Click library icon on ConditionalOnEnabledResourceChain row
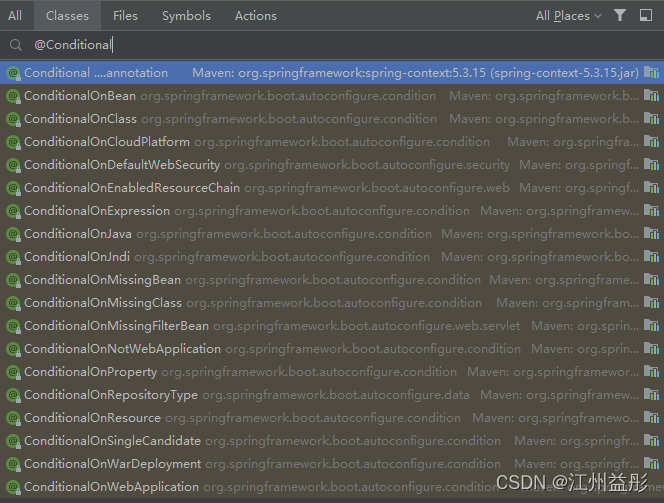 coord(651,187)
